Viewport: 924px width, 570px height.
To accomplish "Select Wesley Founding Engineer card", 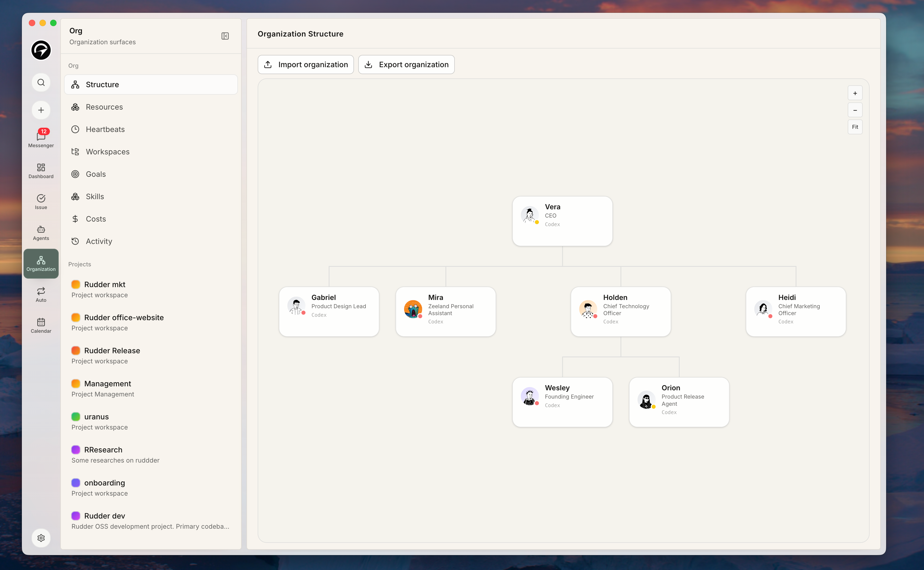I will click(562, 402).
